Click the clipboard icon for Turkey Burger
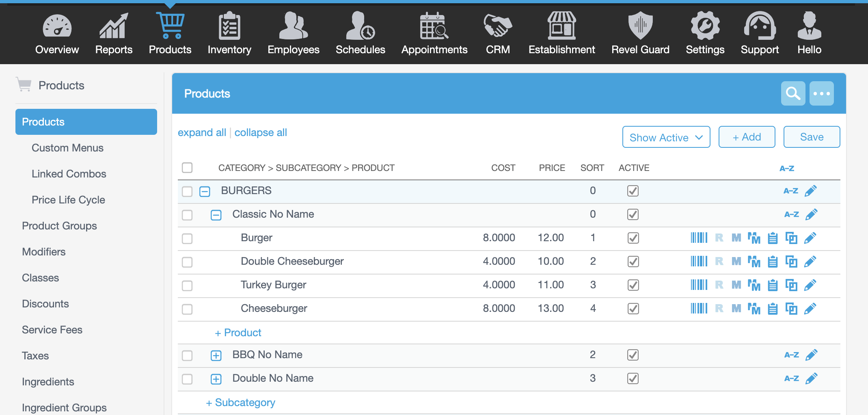The image size is (868, 415). click(773, 285)
